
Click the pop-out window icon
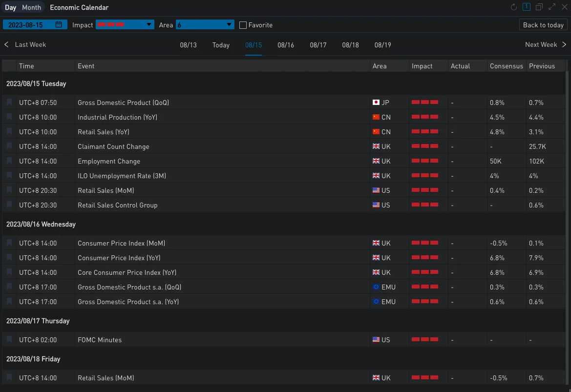click(539, 7)
